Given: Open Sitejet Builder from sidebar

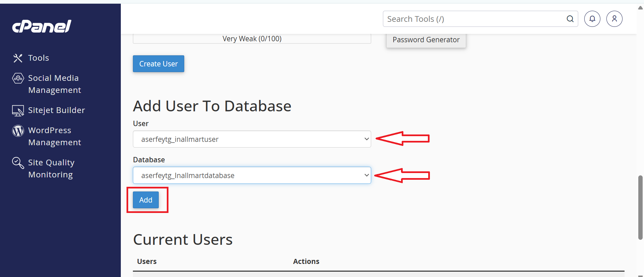Looking at the screenshot, I should pyautogui.click(x=56, y=110).
